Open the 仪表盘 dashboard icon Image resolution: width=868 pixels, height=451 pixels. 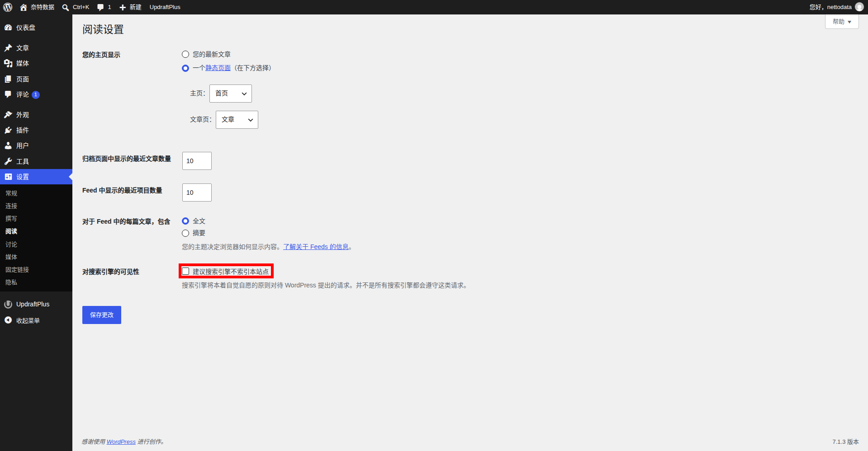pyautogui.click(x=8, y=28)
